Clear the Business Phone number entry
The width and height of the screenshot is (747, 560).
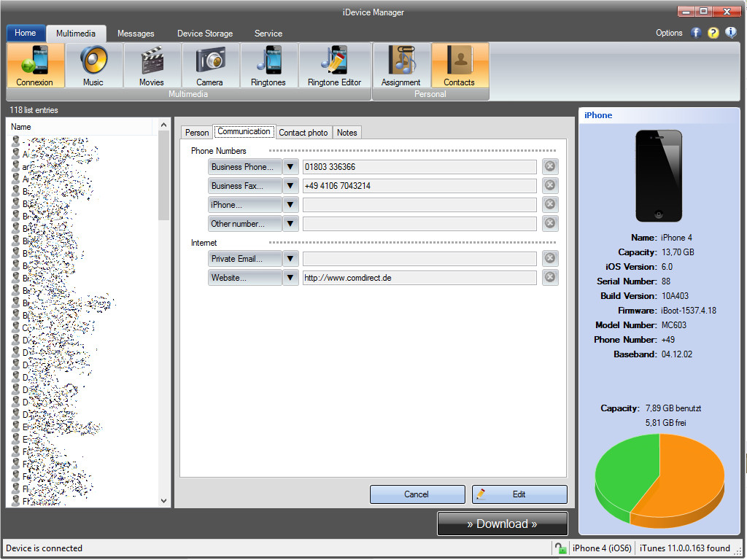550,167
